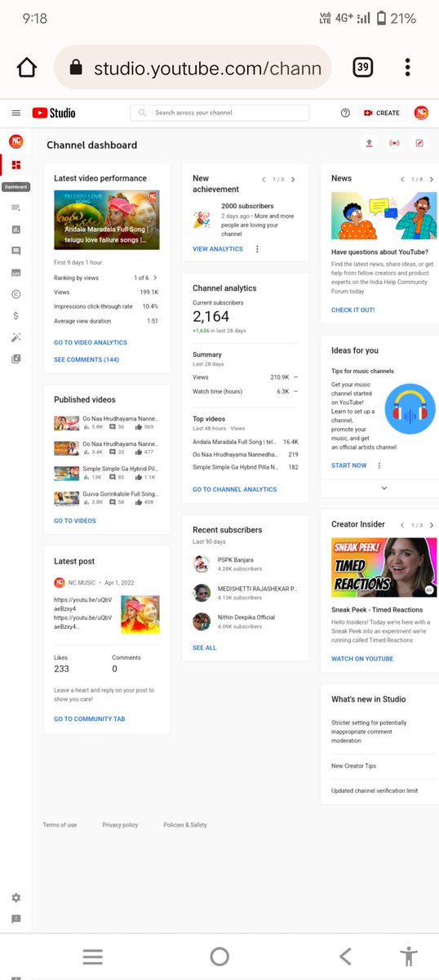Tap Android back navigation button
Viewport: 439px width, 980px height.
345,957
